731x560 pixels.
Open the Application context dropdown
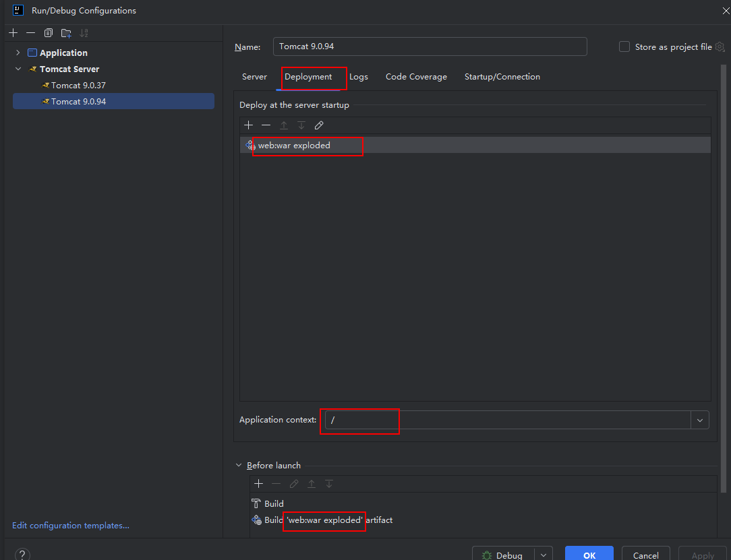click(x=700, y=421)
